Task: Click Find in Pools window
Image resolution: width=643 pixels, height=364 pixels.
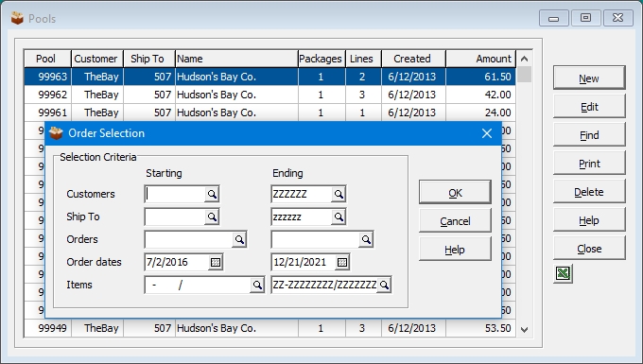Action: click(x=589, y=135)
